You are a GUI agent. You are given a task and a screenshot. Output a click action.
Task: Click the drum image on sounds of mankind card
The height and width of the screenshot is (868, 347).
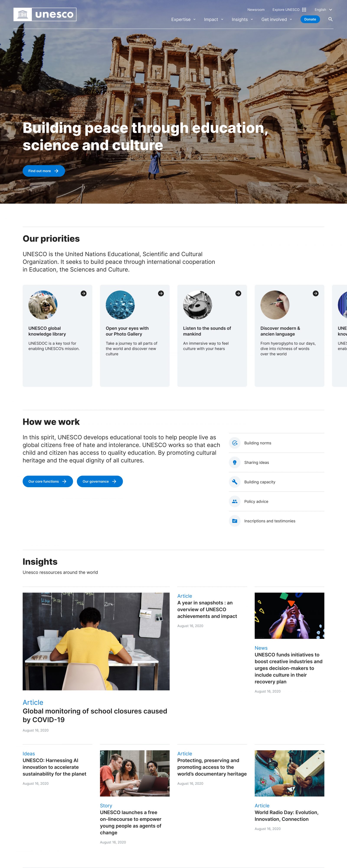(x=198, y=305)
